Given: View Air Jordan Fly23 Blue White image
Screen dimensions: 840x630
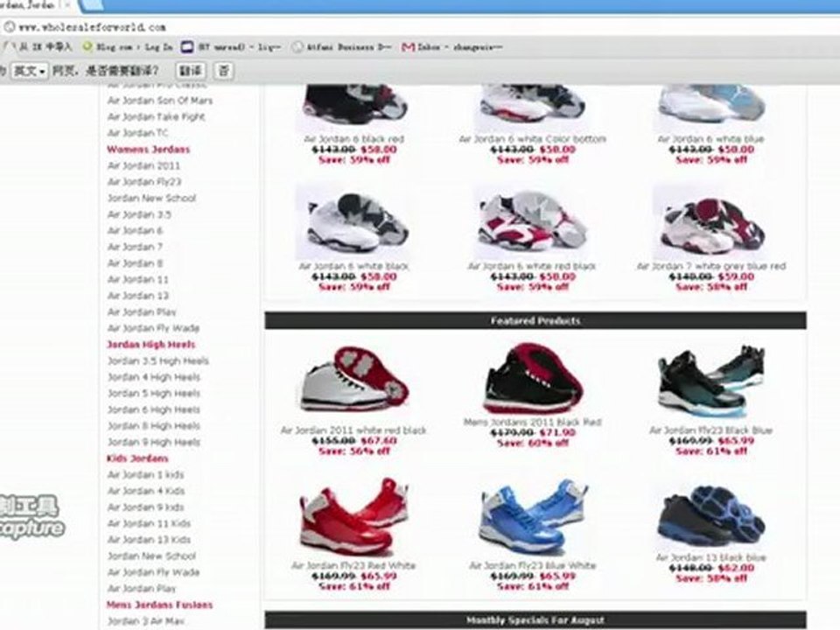Looking at the screenshot, I should 533,516.
